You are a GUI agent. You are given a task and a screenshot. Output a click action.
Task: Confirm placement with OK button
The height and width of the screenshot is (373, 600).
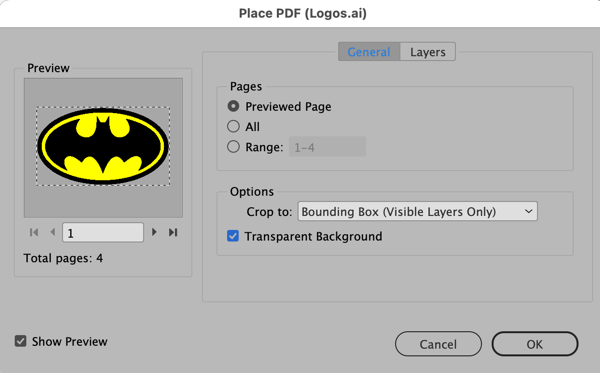tap(535, 344)
